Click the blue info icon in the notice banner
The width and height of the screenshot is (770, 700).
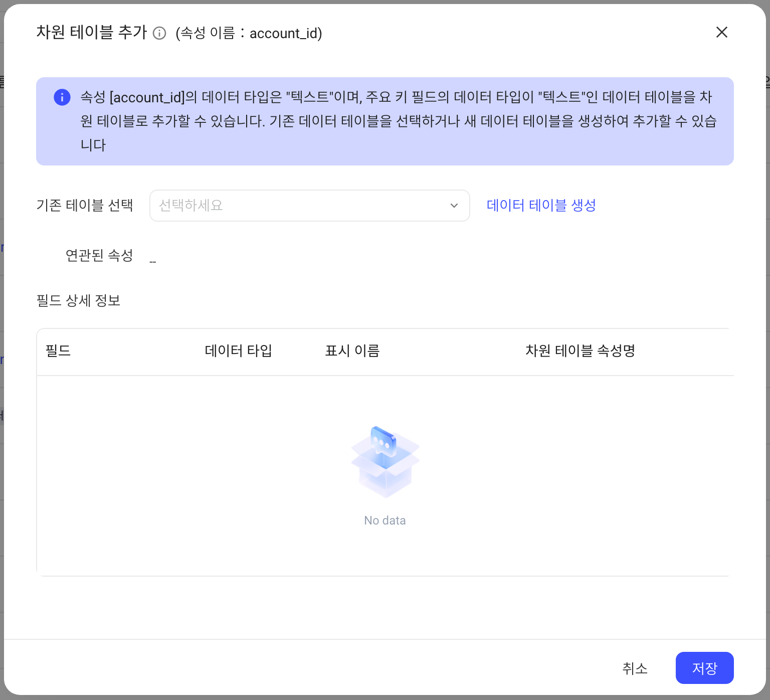click(x=62, y=97)
